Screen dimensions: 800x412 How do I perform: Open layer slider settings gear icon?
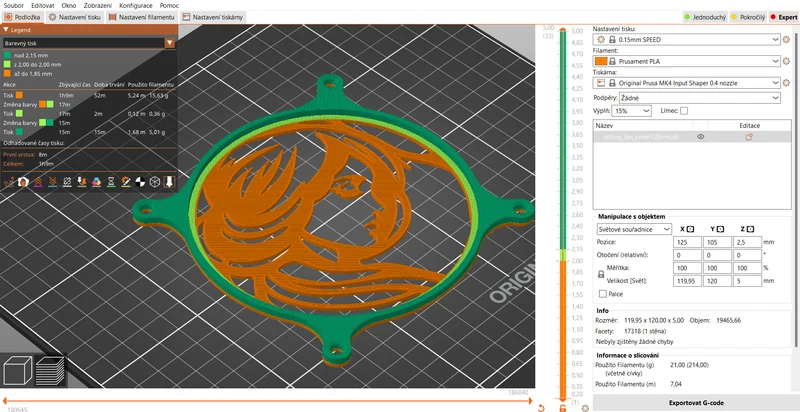(585, 408)
